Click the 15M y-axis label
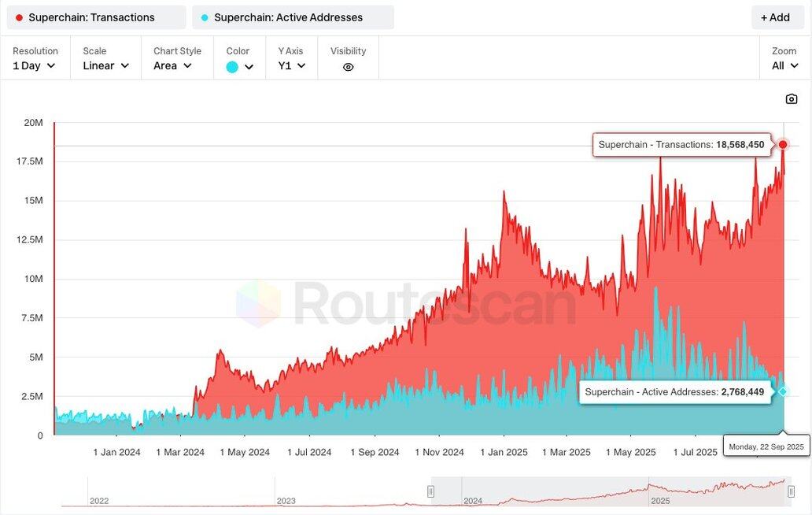 point(34,201)
